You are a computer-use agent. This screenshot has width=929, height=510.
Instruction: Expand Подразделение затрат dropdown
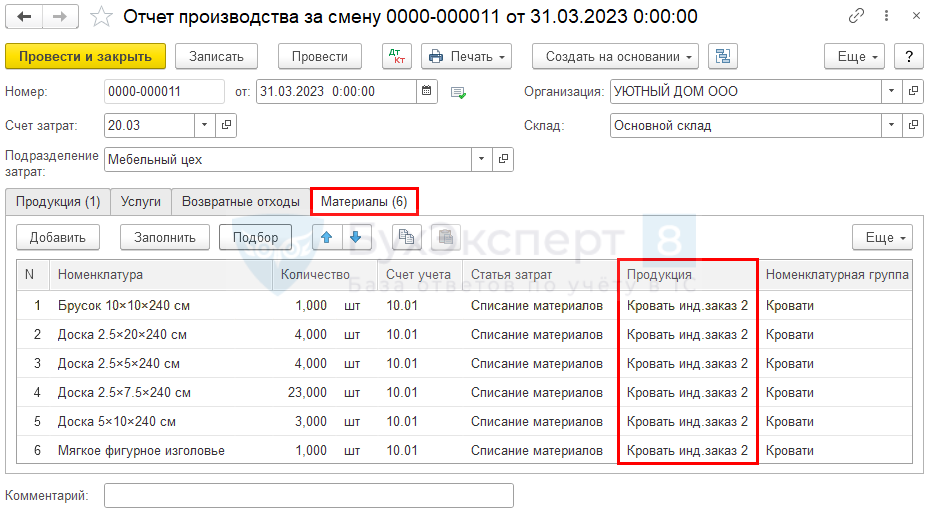(x=481, y=159)
